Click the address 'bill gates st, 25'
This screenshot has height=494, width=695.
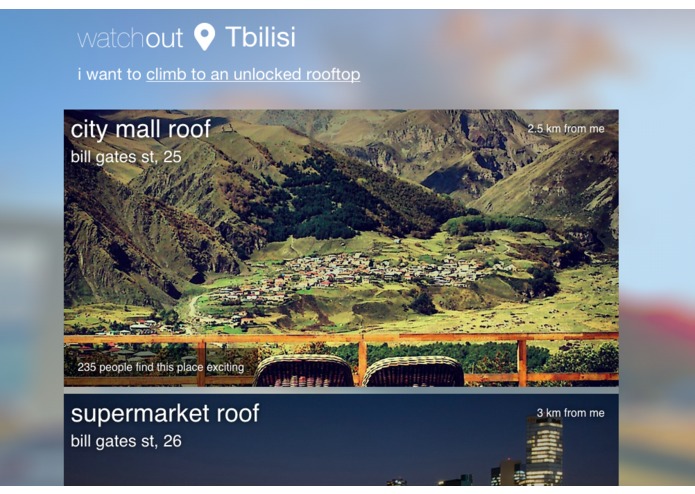click(126, 157)
